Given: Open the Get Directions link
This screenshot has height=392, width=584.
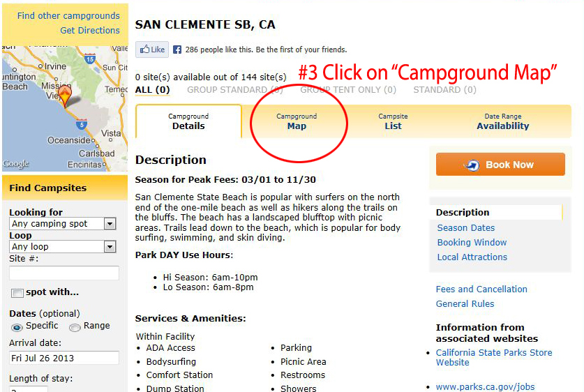Looking at the screenshot, I should (90, 30).
